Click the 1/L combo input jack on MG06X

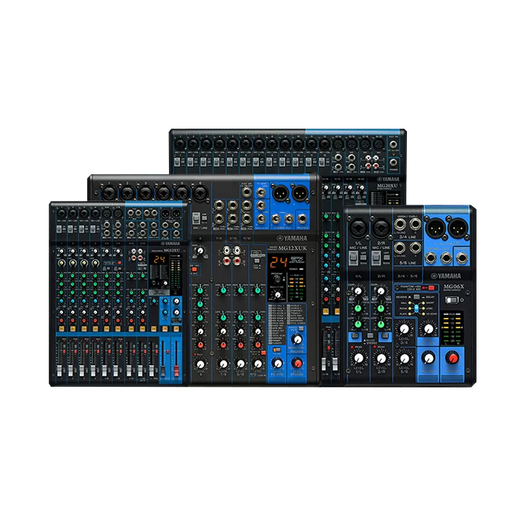point(359,228)
